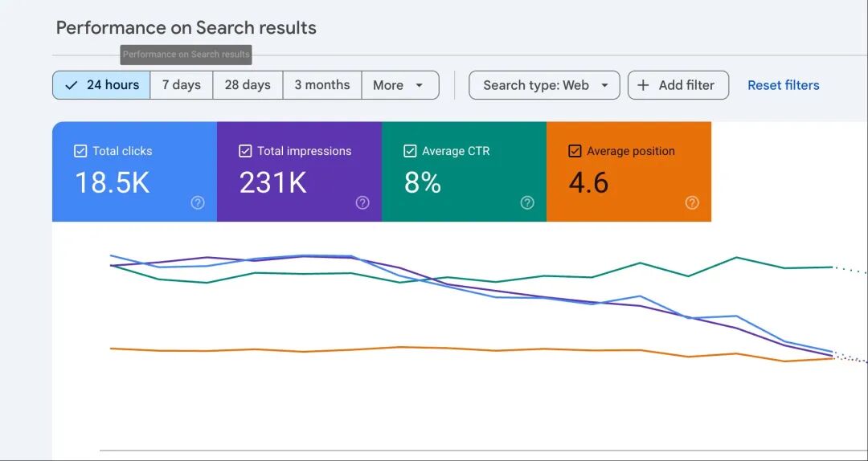
Task: Click the Add filter button
Action: coord(678,85)
